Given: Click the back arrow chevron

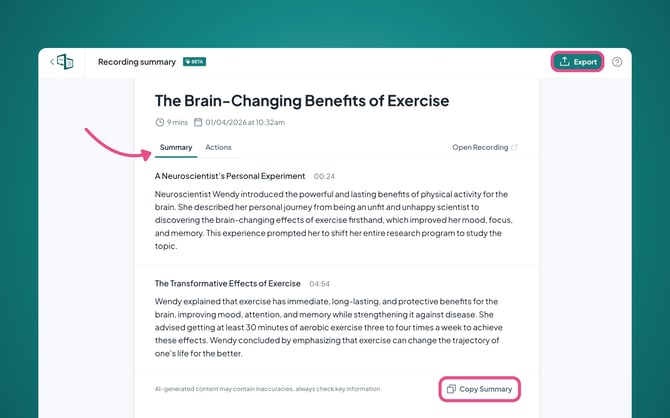Looking at the screenshot, I should click(x=52, y=62).
